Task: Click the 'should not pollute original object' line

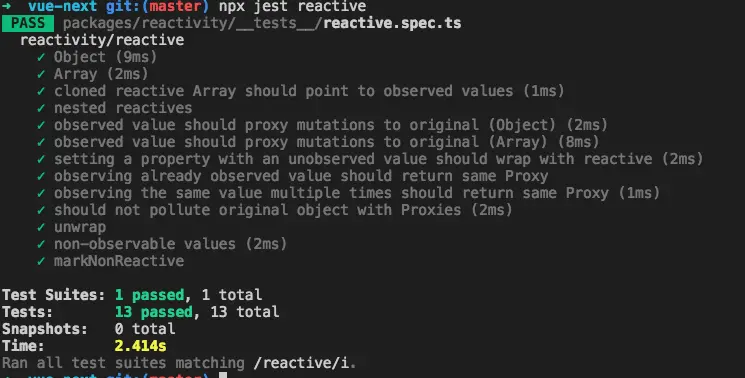Action: point(283,210)
